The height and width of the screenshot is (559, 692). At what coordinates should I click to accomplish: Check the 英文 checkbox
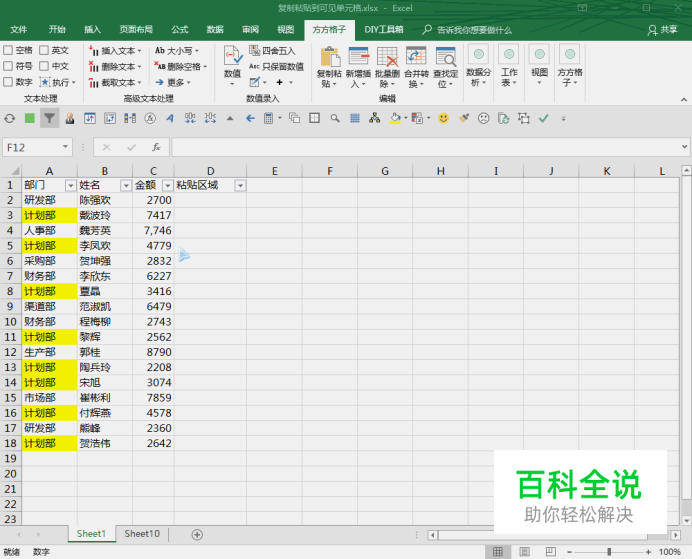(44, 50)
